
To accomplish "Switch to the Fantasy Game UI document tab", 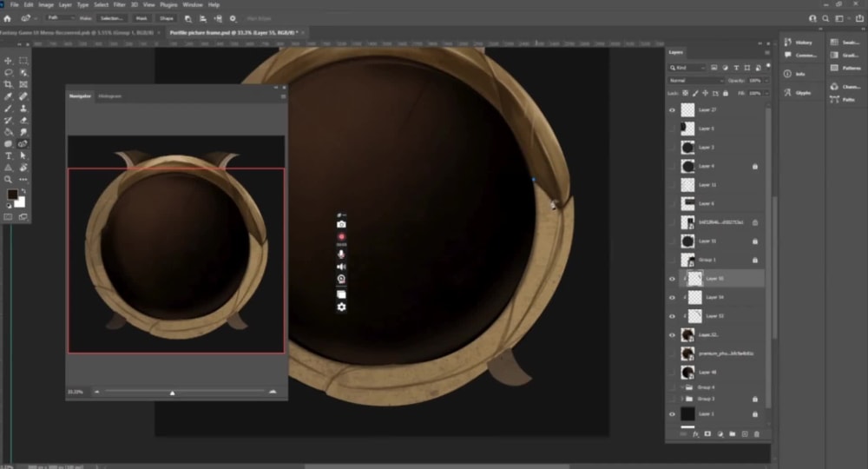I will [77, 33].
